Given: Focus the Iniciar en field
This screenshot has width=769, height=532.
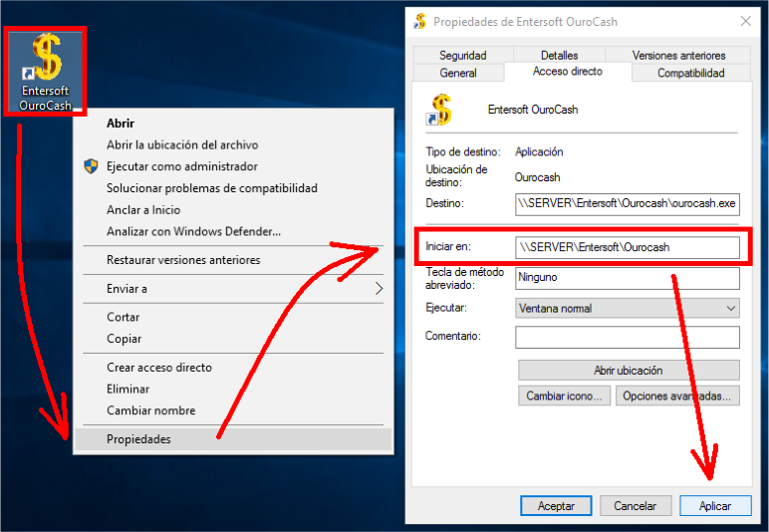Looking at the screenshot, I should tap(628, 247).
